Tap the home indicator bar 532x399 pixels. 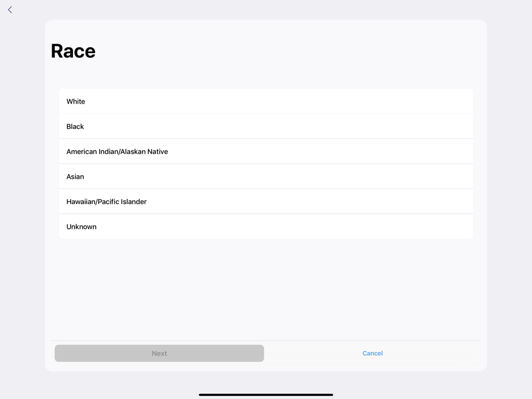(266, 395)
